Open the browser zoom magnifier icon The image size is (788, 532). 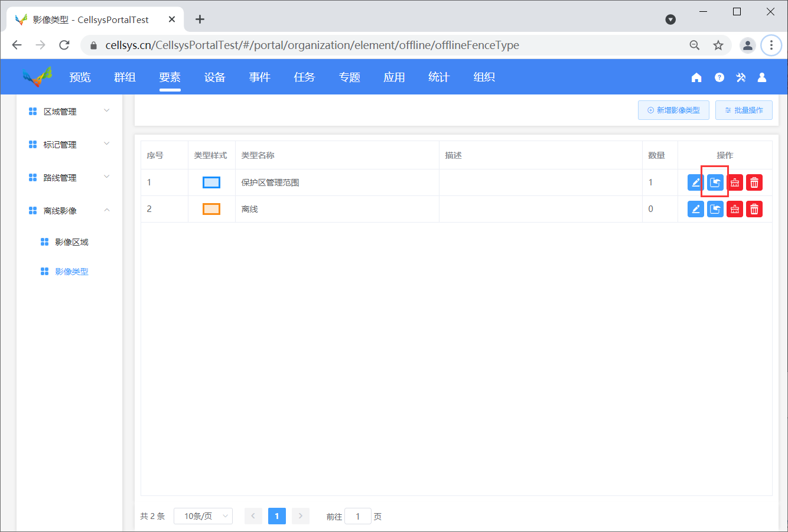click(695, 45)
